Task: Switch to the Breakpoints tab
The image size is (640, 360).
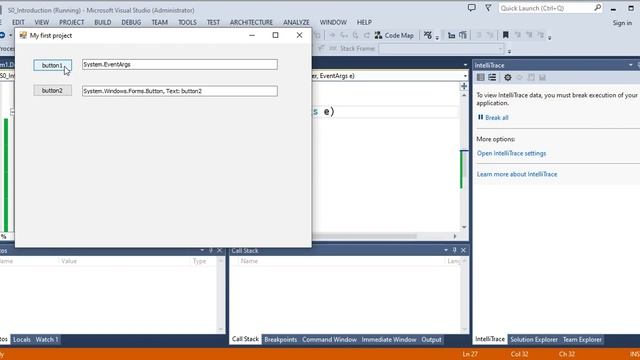Action: pos(280,340)
